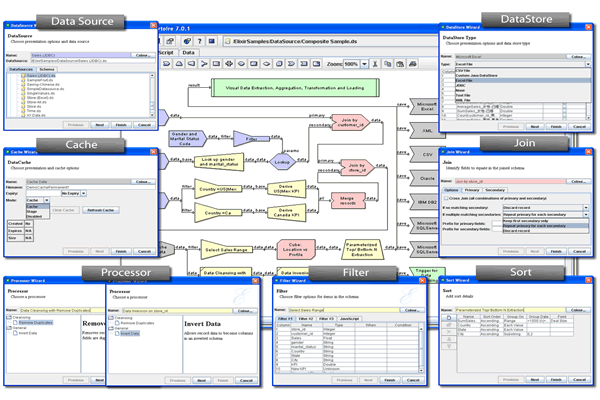Open the No Expiry dropdown in Cache Wizard
The width and height of the screenshot is (600, 400).
point(84,193)
